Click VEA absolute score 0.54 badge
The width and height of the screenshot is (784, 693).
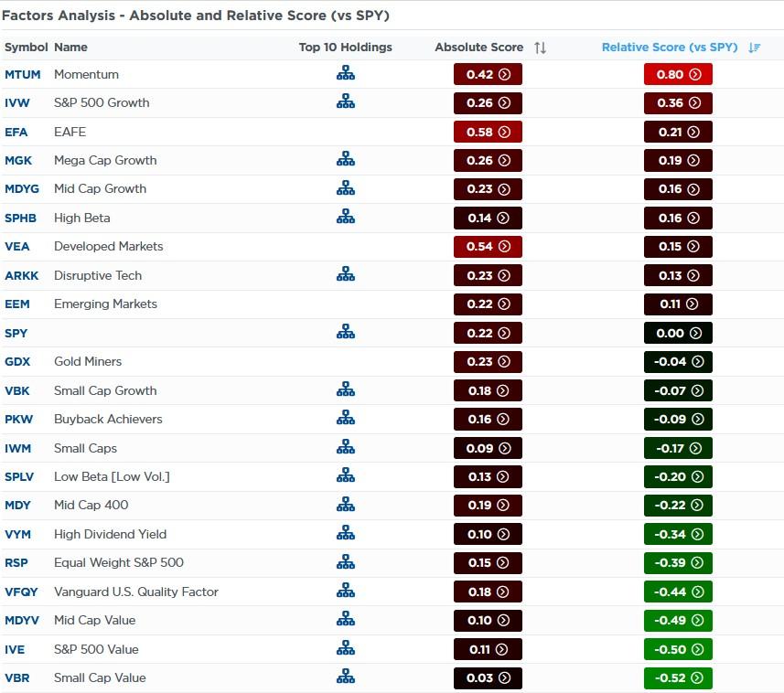(x=488, y=246)
